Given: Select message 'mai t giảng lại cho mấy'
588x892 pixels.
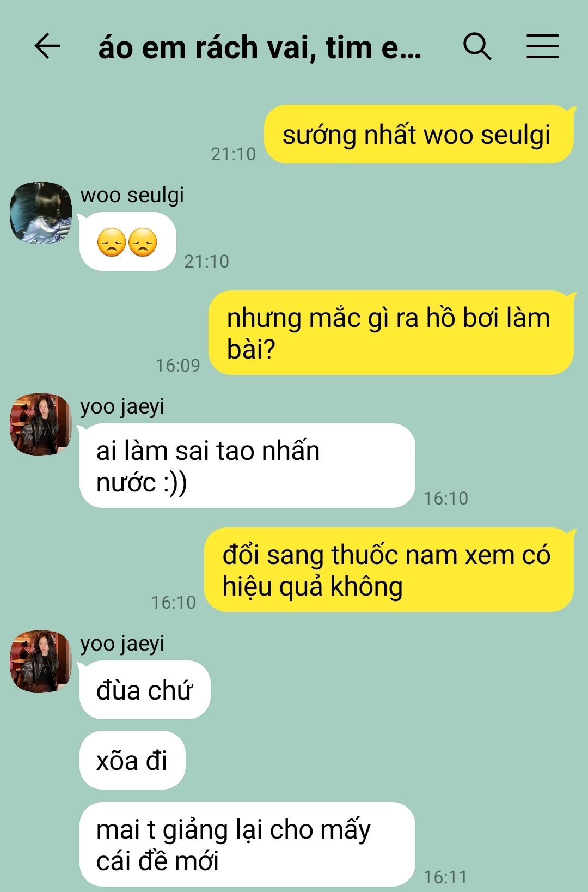Looking at the screenshot, I should pos(247,845).
